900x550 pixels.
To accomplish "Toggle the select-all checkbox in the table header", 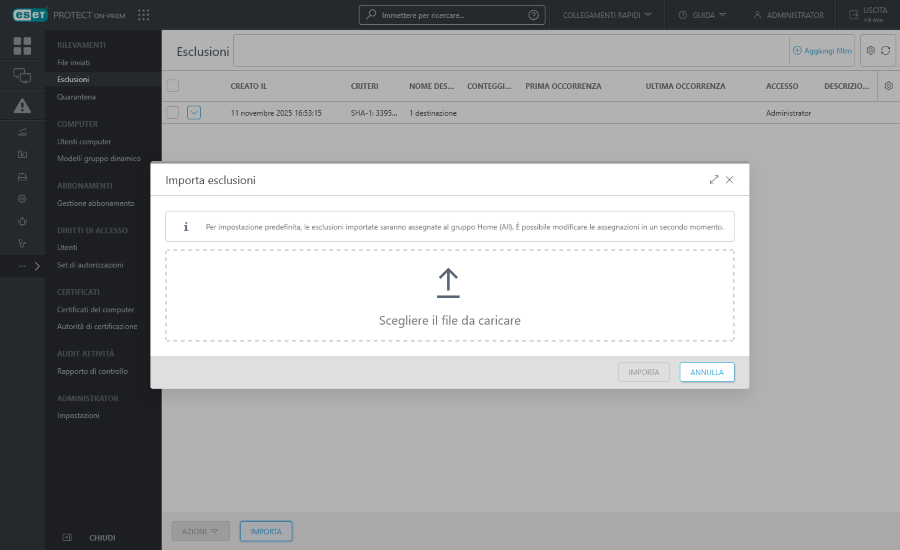I will pos(173,86).
